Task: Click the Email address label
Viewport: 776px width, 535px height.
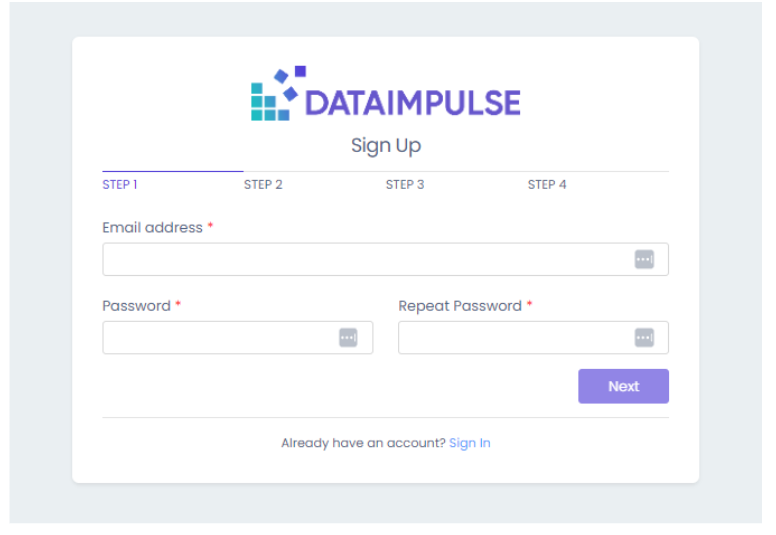Action: pyautogui.click(x=152, y=228)
